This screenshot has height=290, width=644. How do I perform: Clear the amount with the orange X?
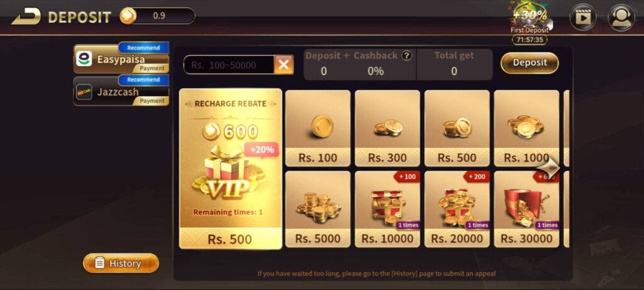tap(284, 65)
